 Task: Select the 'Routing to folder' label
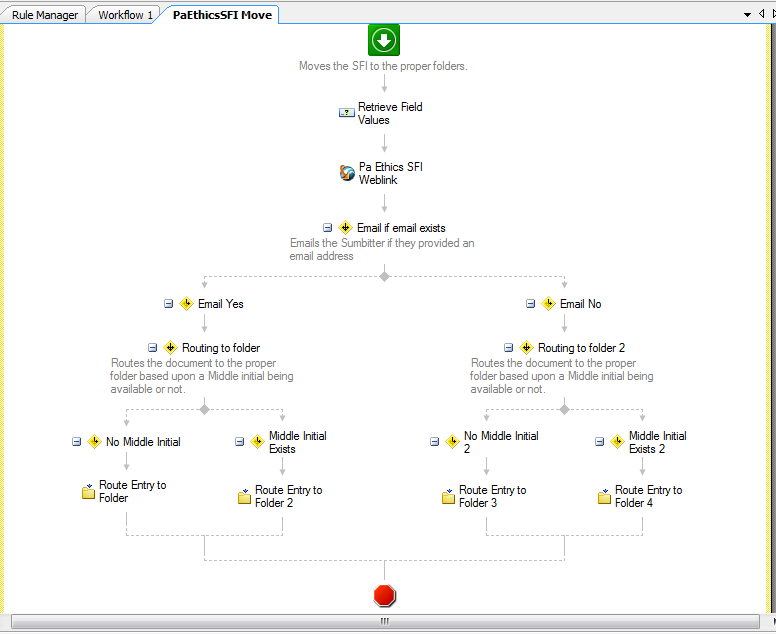click(221, 348)
